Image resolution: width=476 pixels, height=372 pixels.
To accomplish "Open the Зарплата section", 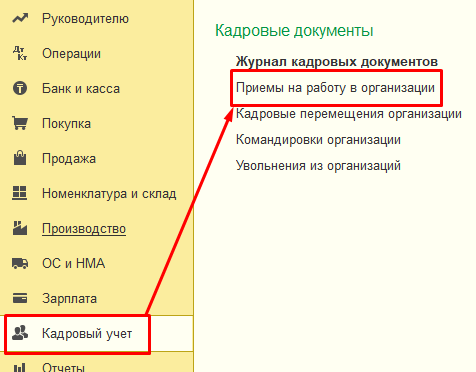I will (x=69, y=298).
